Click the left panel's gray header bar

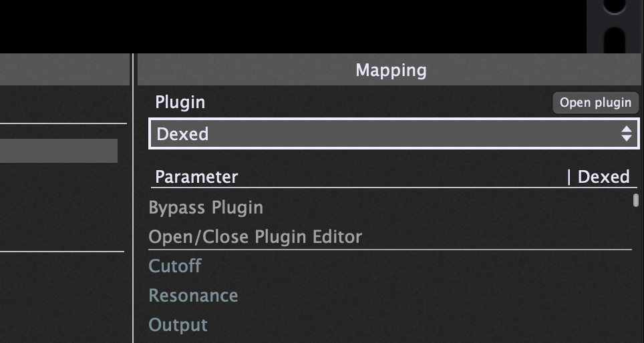coord(64,70)
